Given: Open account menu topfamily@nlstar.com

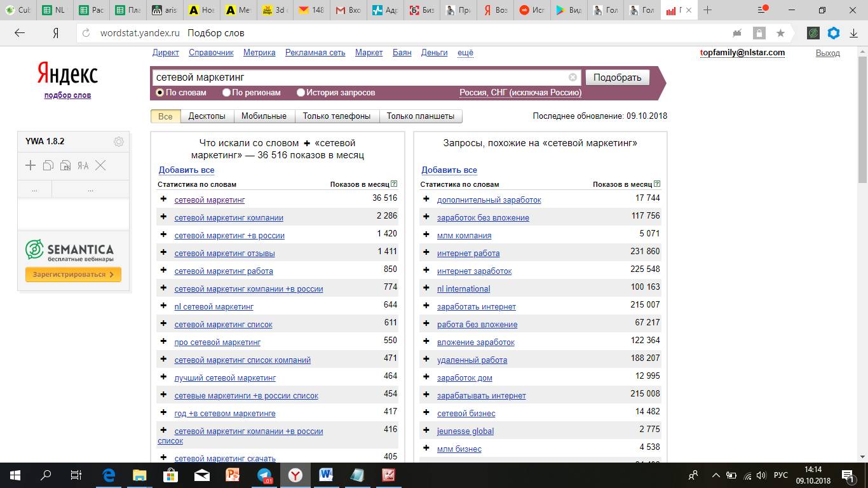Looking at the screenshot, I should 742,53.
